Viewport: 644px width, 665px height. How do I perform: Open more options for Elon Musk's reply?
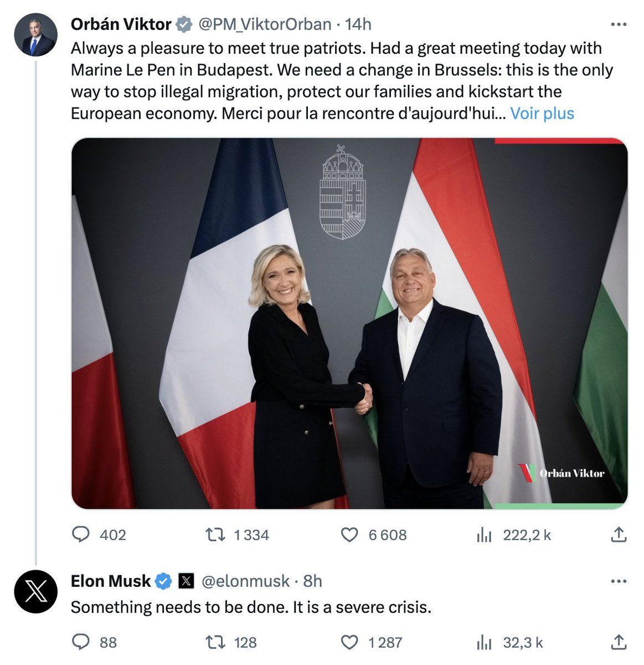pos(618,581)
